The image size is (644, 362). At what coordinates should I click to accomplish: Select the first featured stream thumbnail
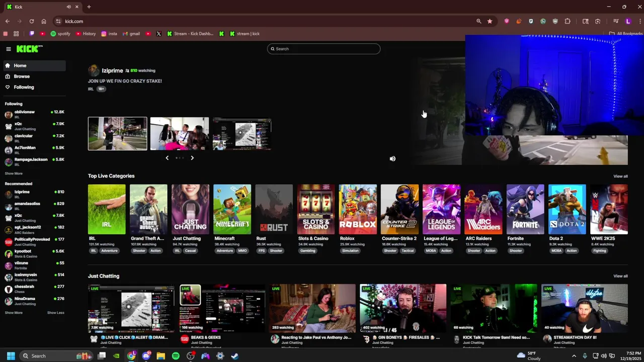[117, 134]
